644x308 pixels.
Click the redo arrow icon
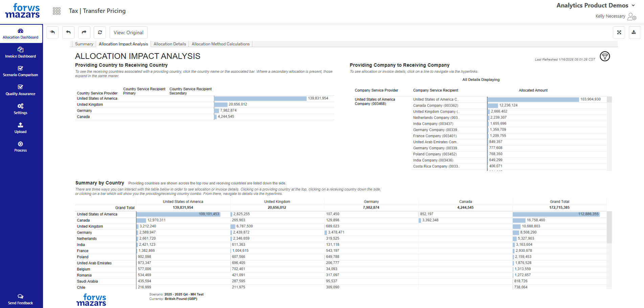pyautogui.click(x=84, y=32)
